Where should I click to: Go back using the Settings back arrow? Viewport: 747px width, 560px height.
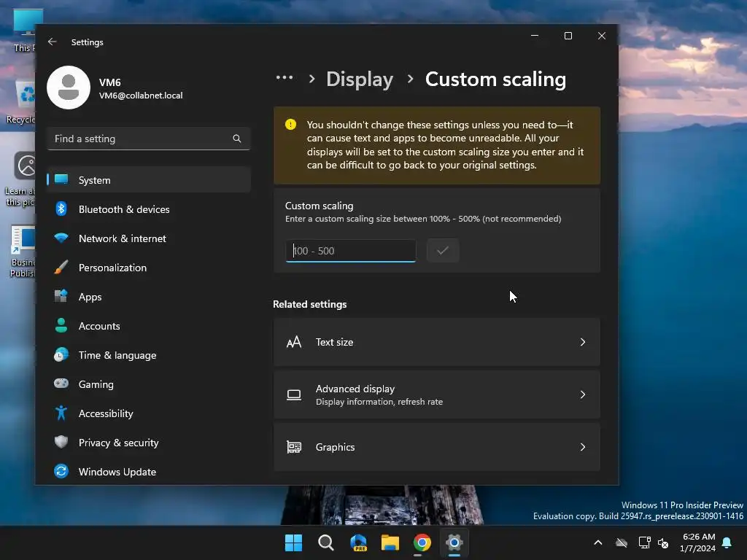point(53,42)
